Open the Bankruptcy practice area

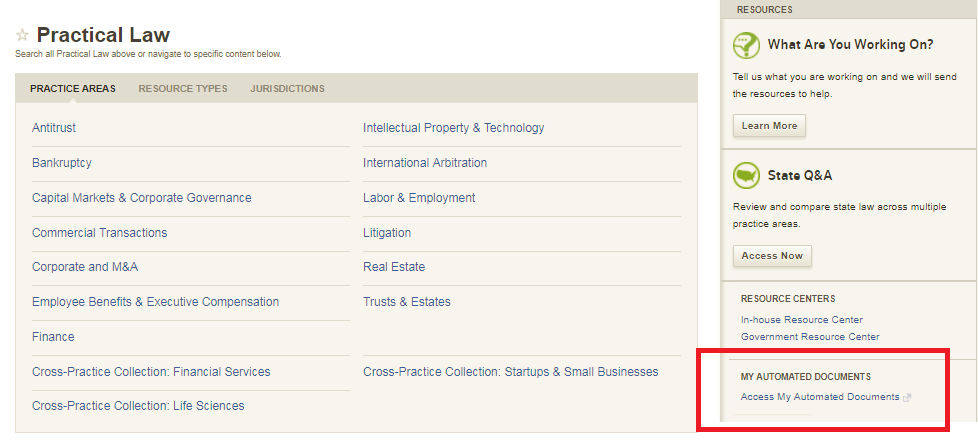click(x=62, y=163)
